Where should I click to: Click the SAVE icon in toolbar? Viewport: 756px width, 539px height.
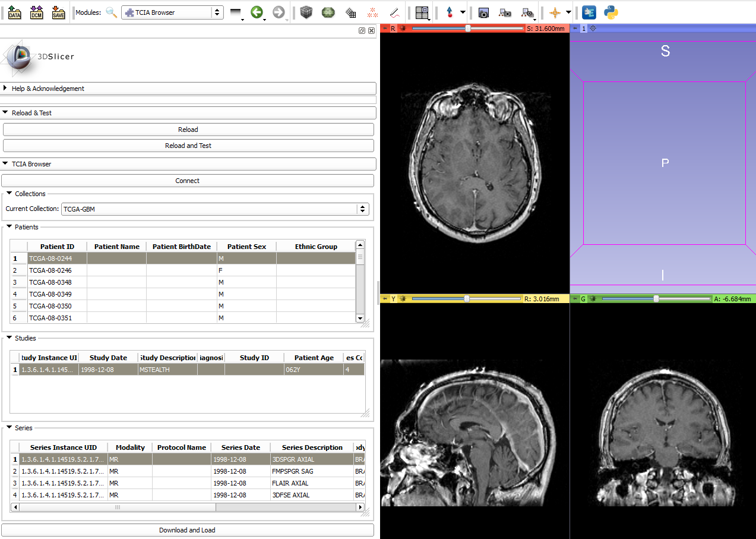(58, 12)
